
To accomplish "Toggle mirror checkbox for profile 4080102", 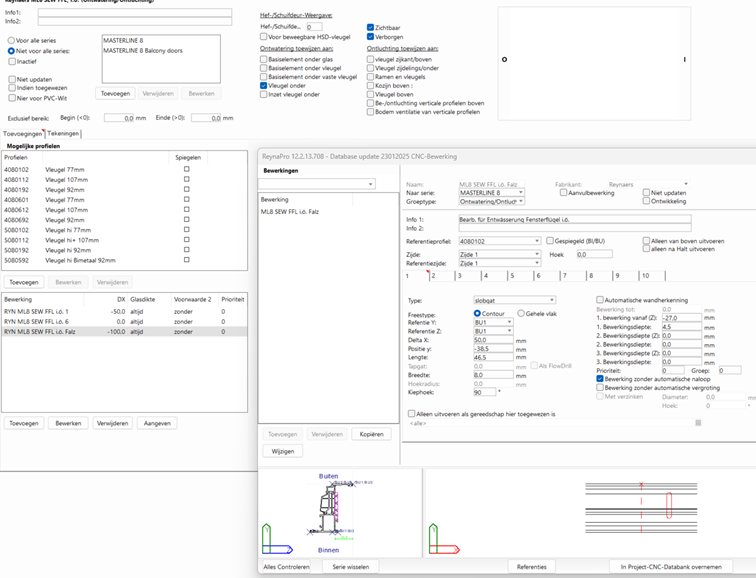I will [x=187, y=169].
